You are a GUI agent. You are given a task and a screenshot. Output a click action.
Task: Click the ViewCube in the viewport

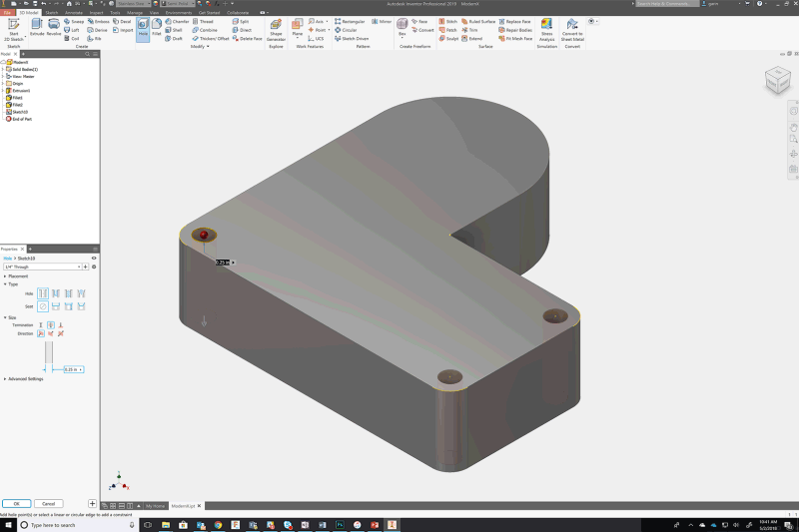pos(778,80)
